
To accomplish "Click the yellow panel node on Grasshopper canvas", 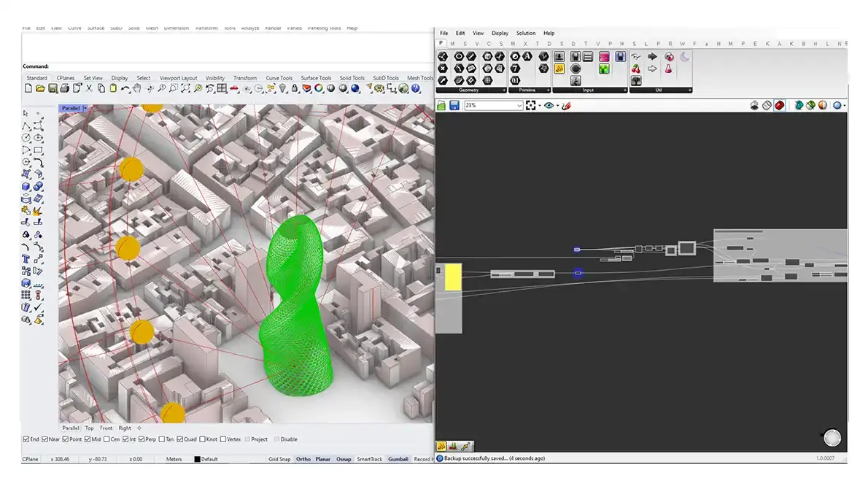I will tap(453, 277).
